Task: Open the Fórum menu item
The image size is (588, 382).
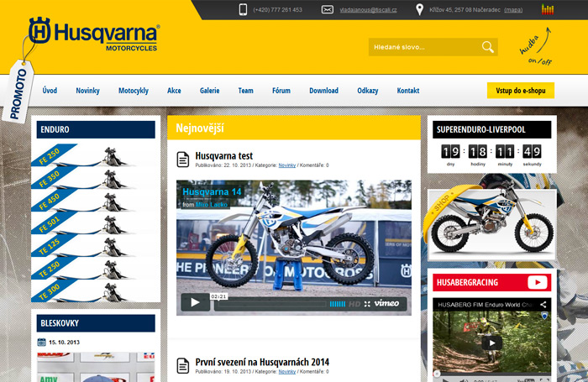Action: point(281,91)
